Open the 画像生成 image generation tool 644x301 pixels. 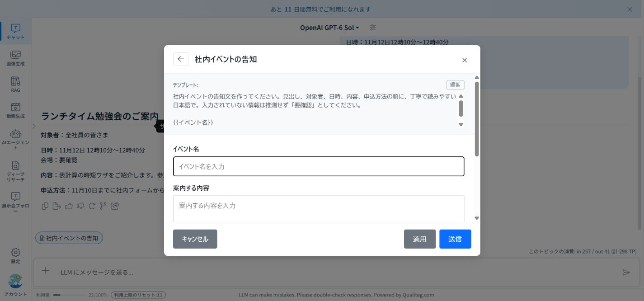click(x=16, y=58)
